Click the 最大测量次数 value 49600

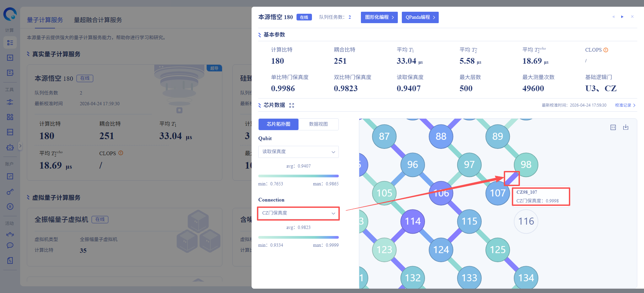coord(533,89)
